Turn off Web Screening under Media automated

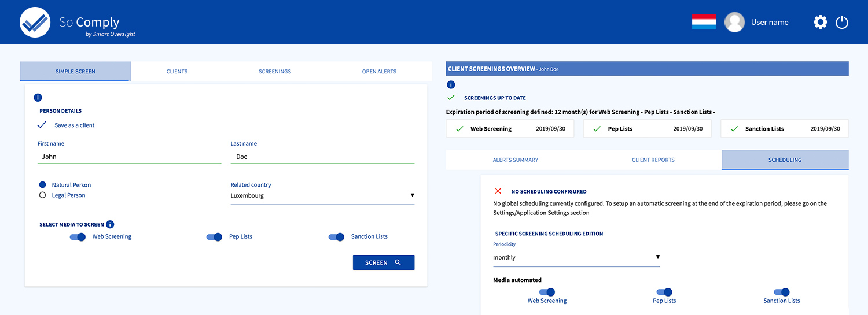tap(547, 292)
